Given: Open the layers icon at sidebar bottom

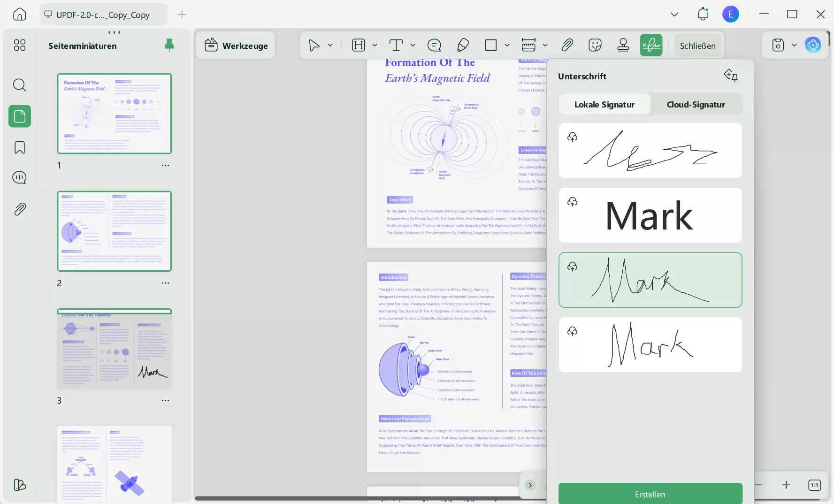Looking at the screenshot, I should click(x=20, y=485).
